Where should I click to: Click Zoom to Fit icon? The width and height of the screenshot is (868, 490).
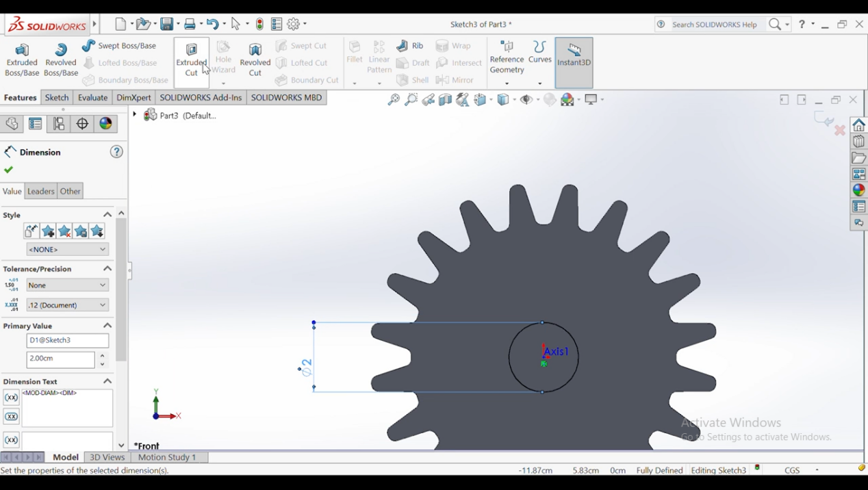point(394,100)
